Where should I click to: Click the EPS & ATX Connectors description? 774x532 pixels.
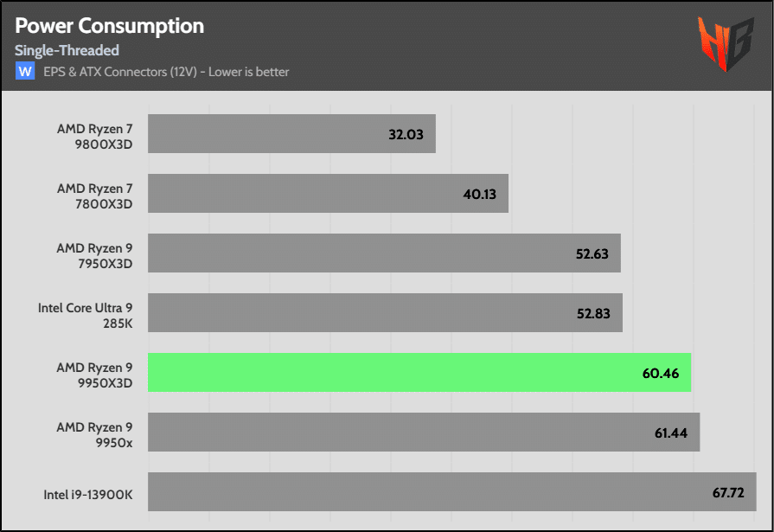(x=166, y=72)
